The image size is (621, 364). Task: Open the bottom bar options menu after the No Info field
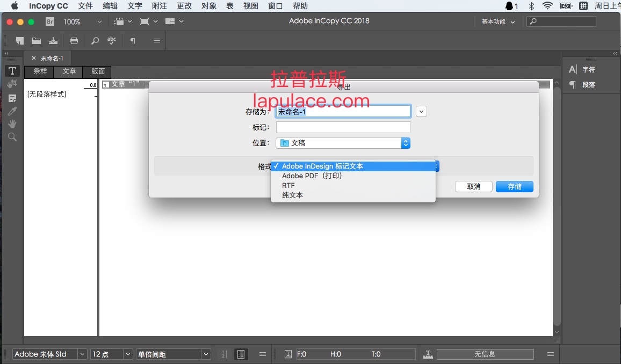pyautogui.click(x=551, y=354)
